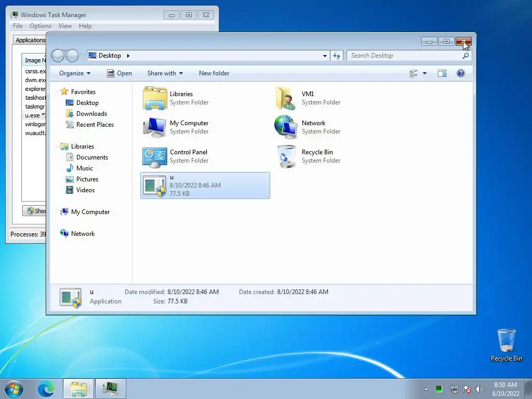This screenshot has width=532, height=399.
Task: Select dwm process row in Task Manager
Action: pyautogui.click(x=34, y=80)
